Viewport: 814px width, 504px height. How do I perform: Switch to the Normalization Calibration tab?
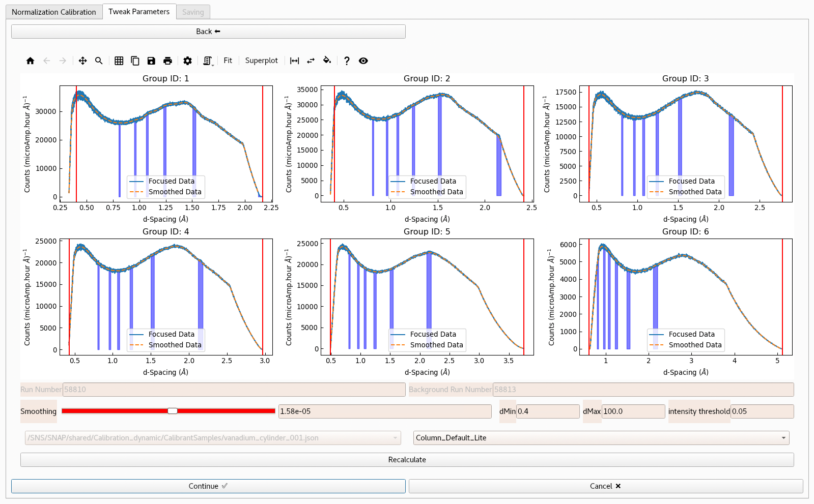53,12
